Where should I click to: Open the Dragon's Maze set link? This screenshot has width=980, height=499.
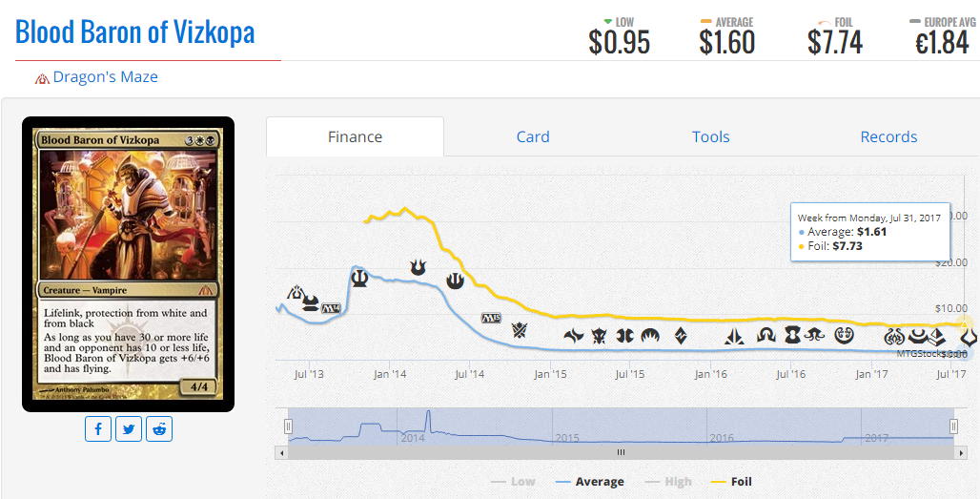[105, 77]
